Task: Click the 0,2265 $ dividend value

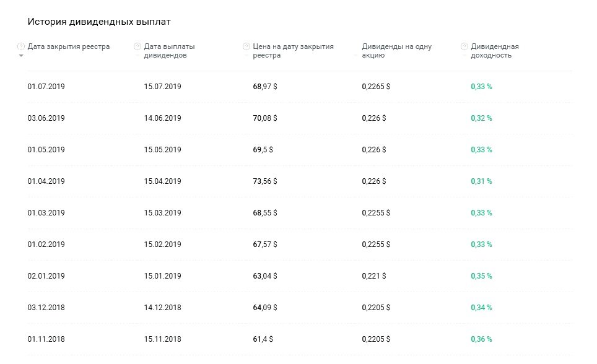Action: click(376, 87)
